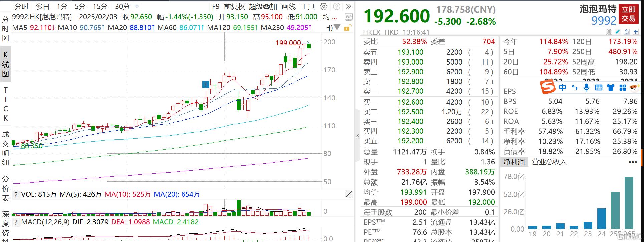Add stock to watchlist with plus icon
The width and height of the screenshot is (644, 242).
pyautogui.click(x=635, y=32)
